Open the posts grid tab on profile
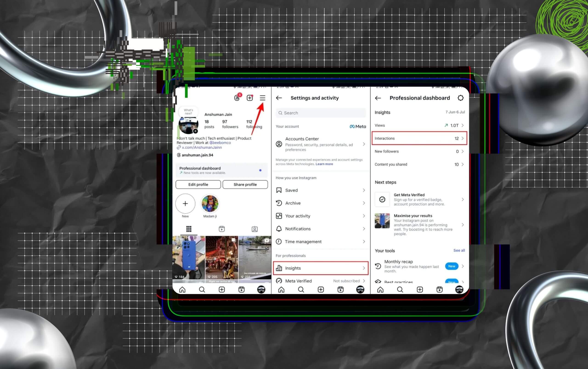 tap(189, 229)
